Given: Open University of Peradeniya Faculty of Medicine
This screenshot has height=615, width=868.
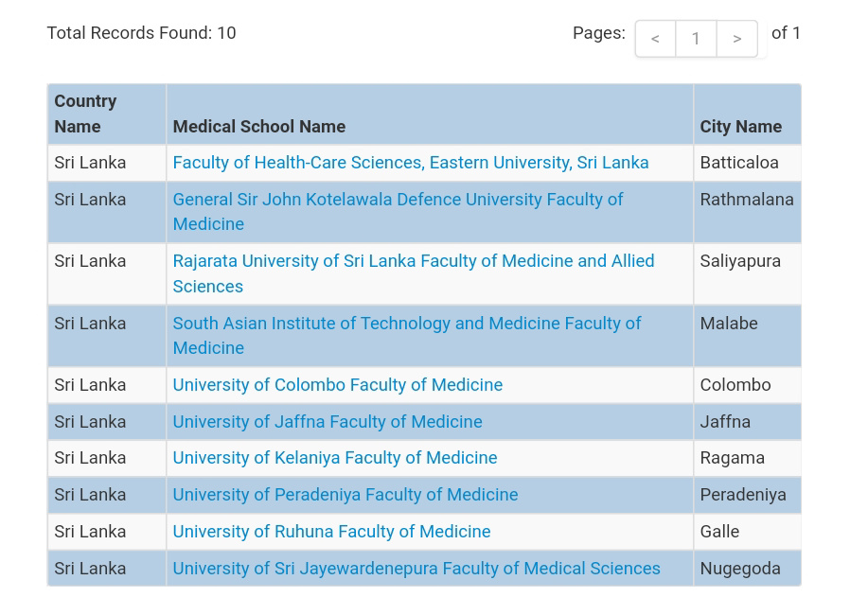Looking at the screenshot, I should (345, 495).
